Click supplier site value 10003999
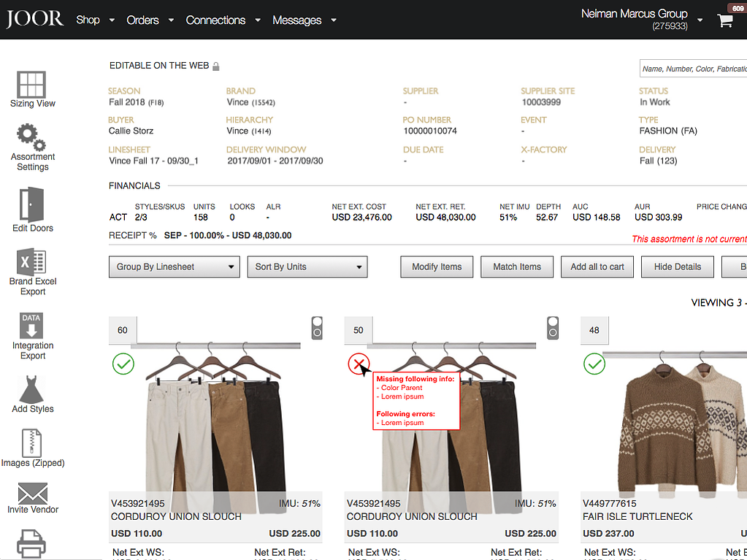The image size is (747, 560). 541,102
